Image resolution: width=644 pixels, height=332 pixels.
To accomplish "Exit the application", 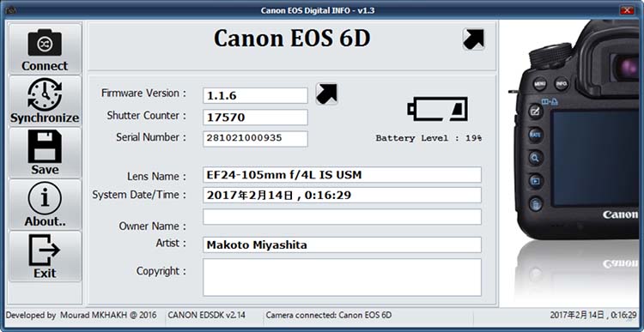I will (x=45, y=257).
